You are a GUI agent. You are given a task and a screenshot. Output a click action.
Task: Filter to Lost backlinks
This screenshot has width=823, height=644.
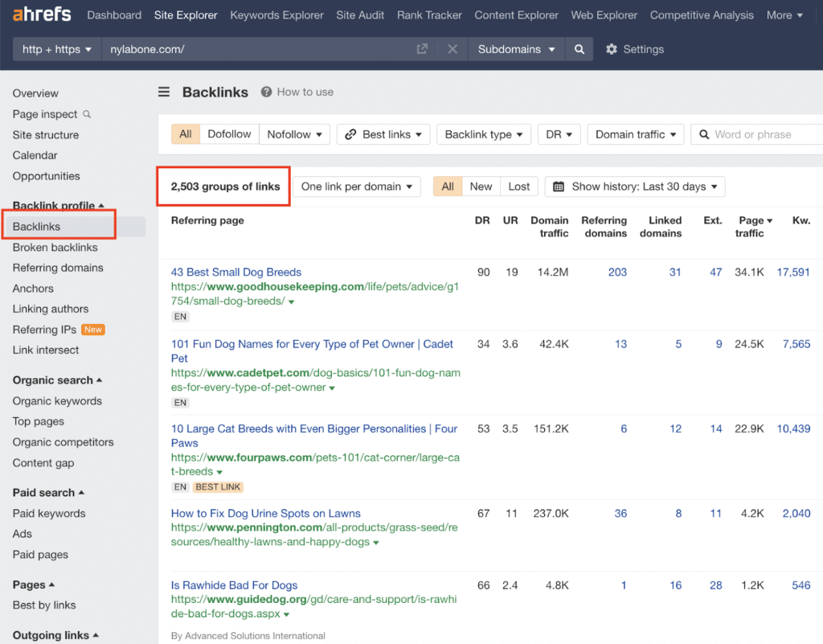(x=518, y=187)
